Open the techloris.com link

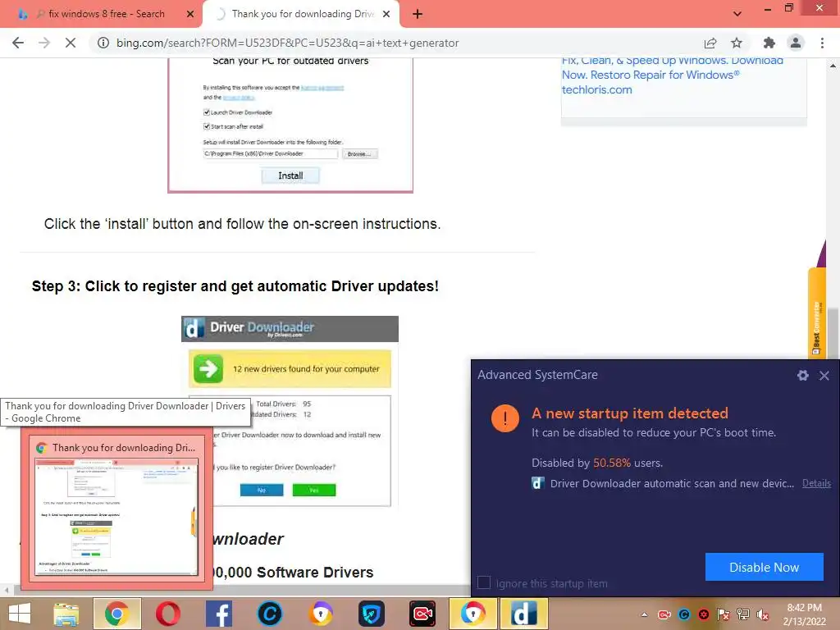pyautogui.click(x=597, y=90)
